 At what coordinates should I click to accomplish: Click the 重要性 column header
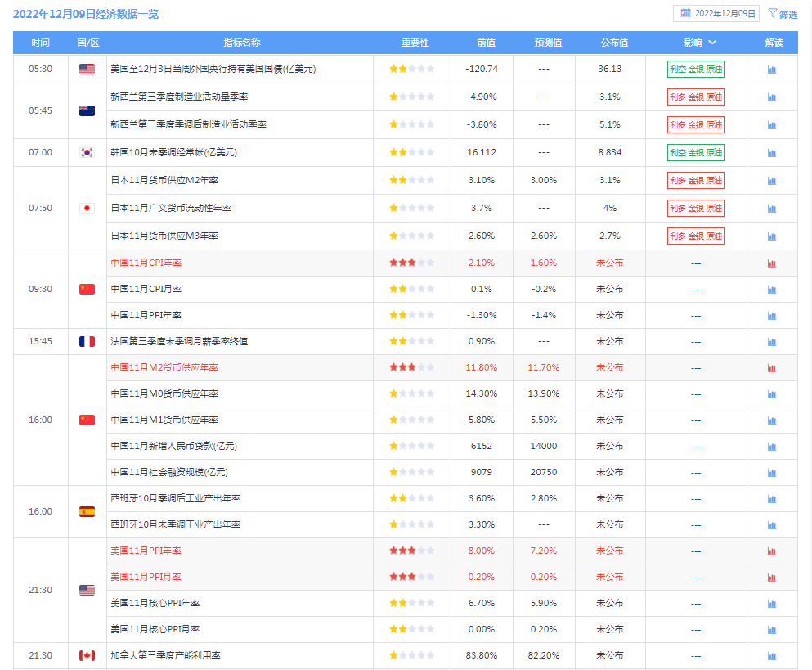(x=415, y=43)
